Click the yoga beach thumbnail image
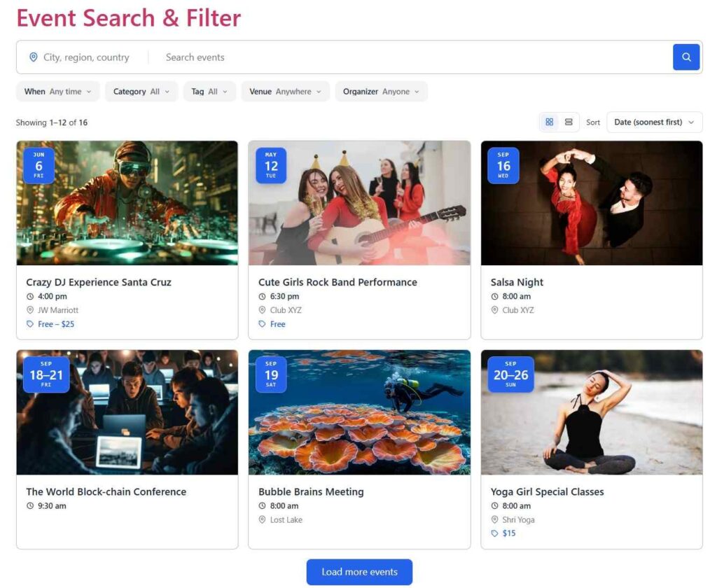Image resolution: width=717 pixels, height=588 pixels. point(592,412)
